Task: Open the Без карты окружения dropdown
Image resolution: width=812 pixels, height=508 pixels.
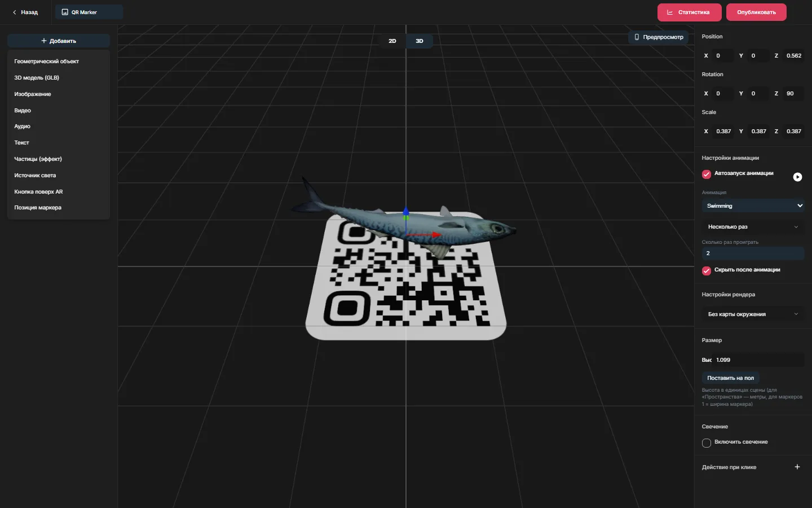Action: [x=753, y=314]
